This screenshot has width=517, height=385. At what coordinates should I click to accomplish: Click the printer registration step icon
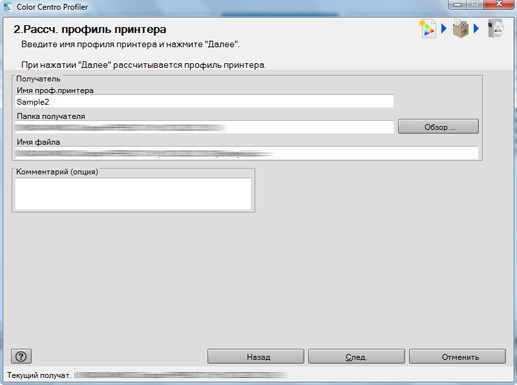(495, 29)
